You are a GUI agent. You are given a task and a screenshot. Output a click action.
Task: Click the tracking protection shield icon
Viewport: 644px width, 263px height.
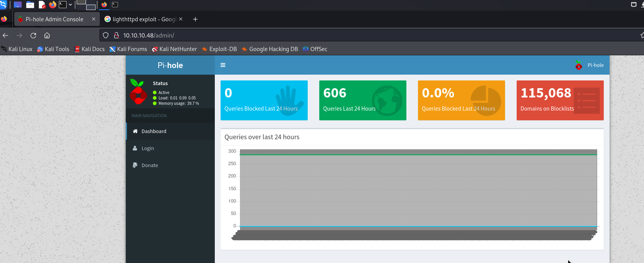(106, 36)
